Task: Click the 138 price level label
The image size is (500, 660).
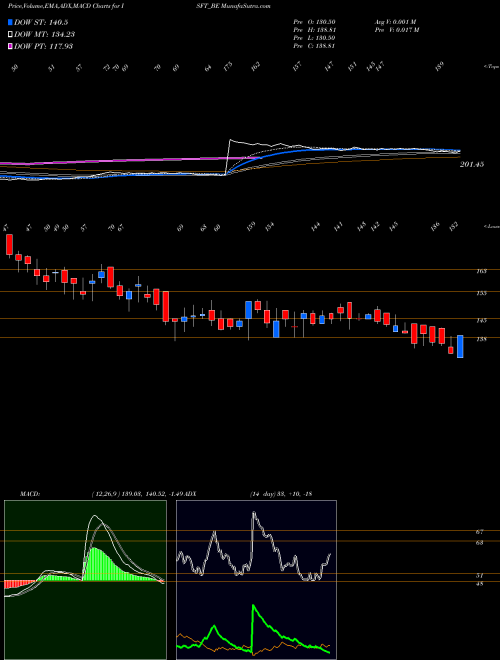Action: point(481,339)
